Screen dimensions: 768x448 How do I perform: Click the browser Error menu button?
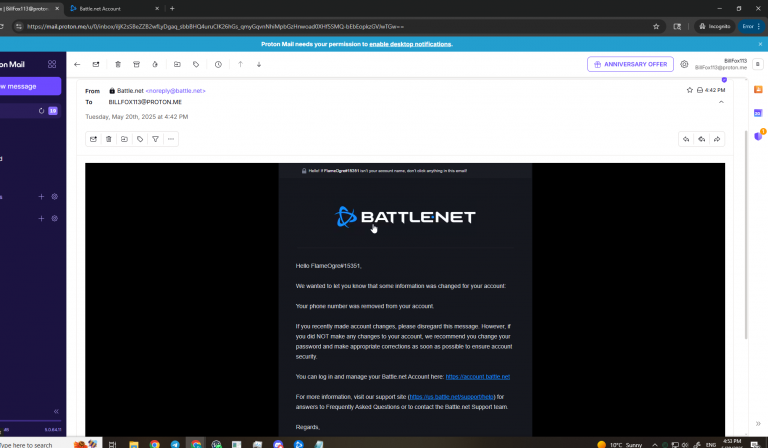coord(750,26)
